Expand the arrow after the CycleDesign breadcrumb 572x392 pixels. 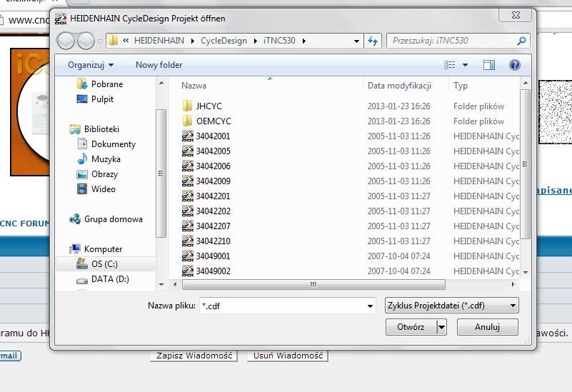tap(255, 41)
